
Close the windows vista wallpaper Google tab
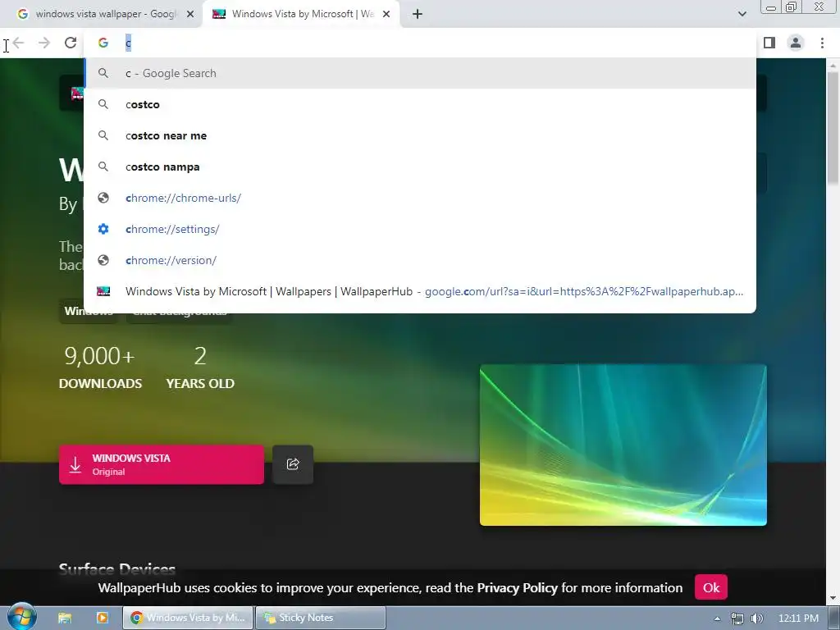point(190,15)
